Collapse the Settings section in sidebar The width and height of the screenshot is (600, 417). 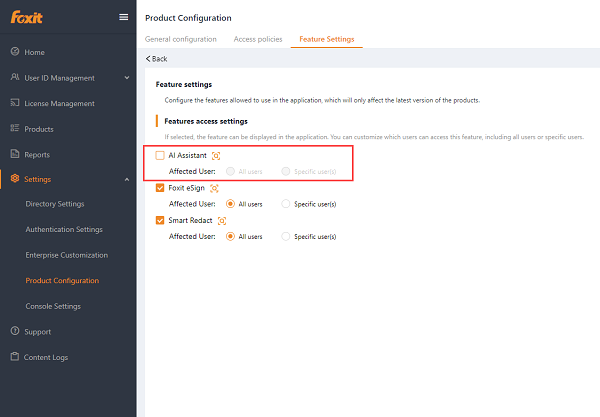pyautogui.click(x=126, y=180)
